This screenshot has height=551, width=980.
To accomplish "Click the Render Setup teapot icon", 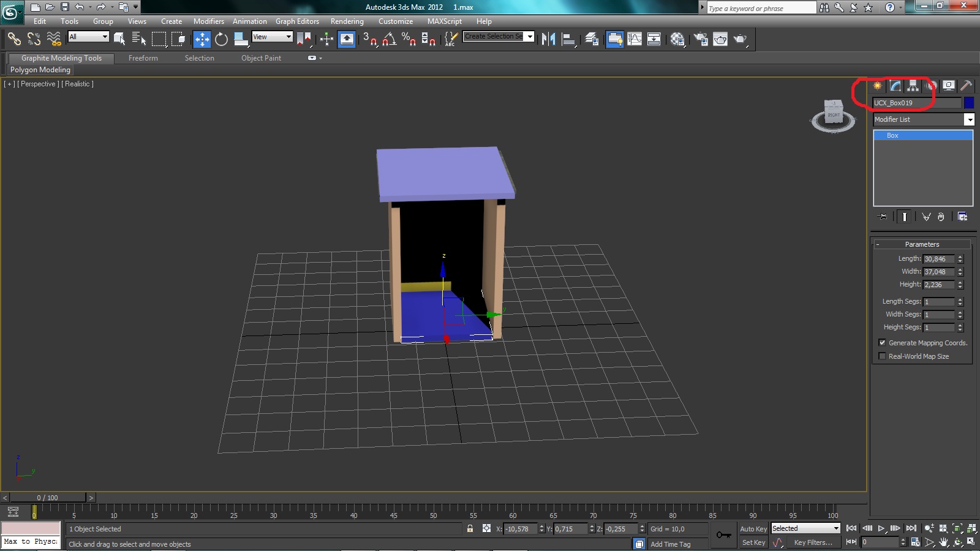I will (700, 39).
